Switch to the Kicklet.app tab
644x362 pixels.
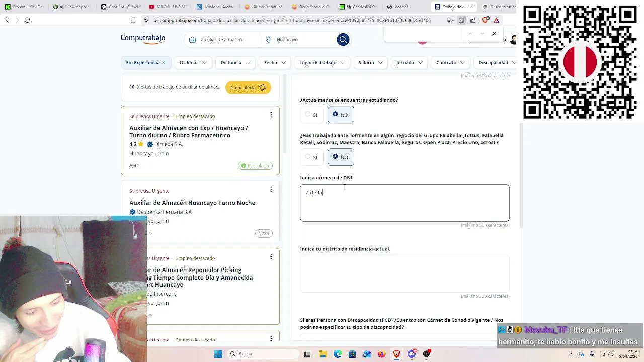72,7
